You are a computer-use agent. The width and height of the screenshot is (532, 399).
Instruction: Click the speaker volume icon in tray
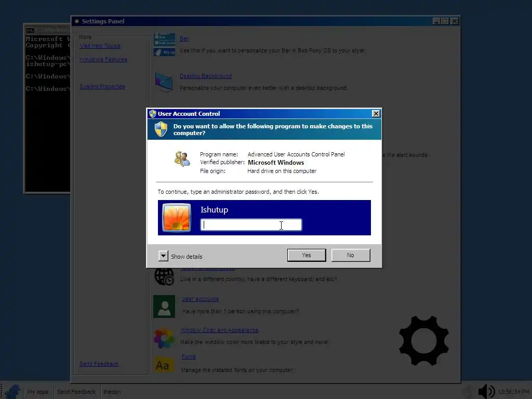coord(486,392)
